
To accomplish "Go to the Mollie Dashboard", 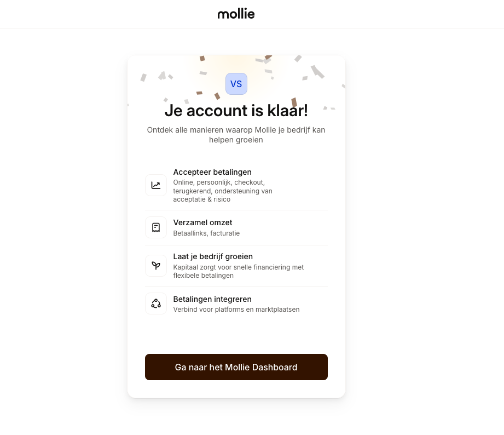I will coord(236,367).
